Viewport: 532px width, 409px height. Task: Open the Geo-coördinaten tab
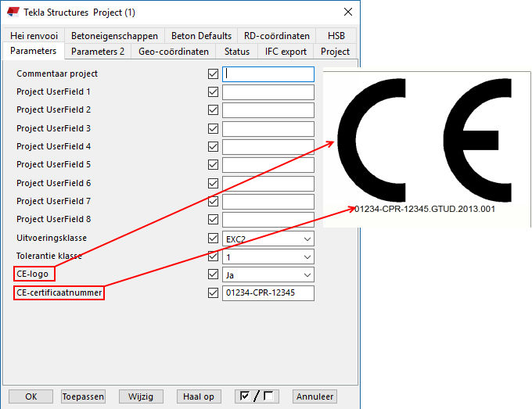pos(174,52)
